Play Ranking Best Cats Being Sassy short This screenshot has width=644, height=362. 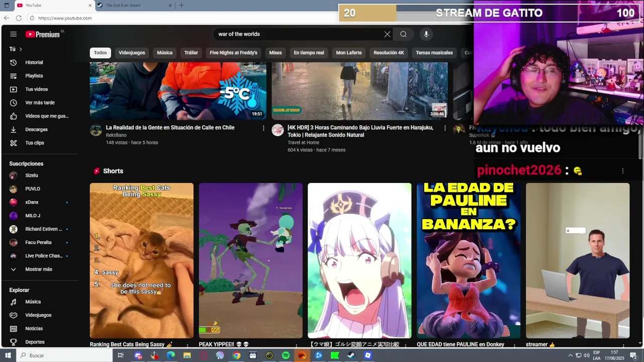141,260
